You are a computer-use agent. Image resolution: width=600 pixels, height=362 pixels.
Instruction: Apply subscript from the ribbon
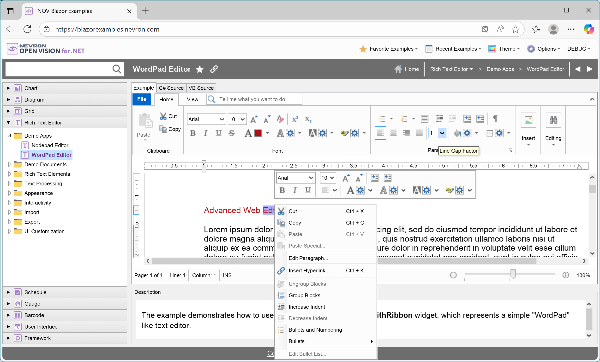(308, 119)
